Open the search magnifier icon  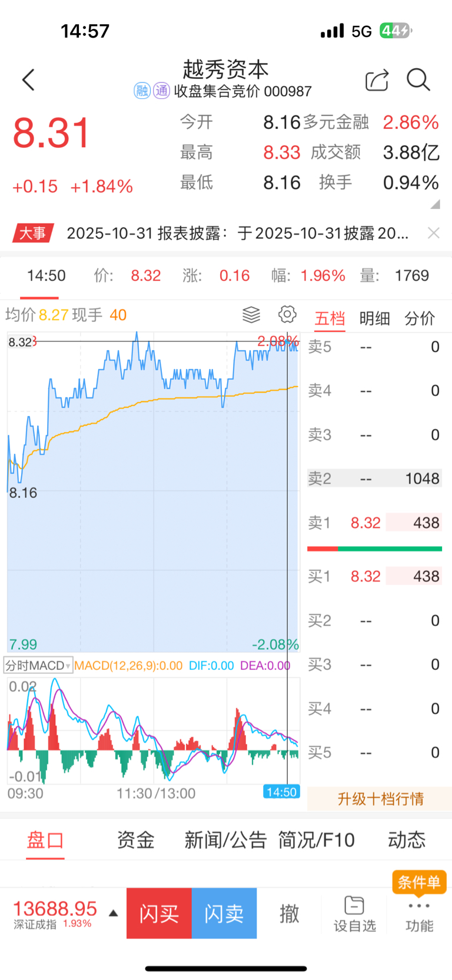[x=418, y=80]
